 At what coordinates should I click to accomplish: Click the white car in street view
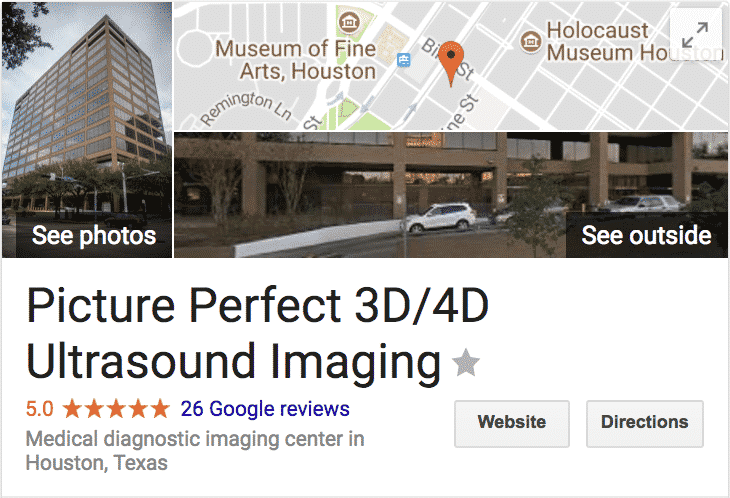(438, 217)
